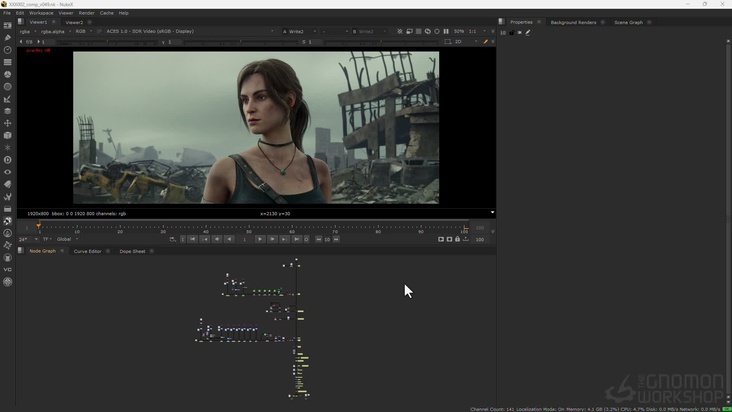Toggle the viewer pause button
Image resolution: width=732 pixels, height=412 pixels.
[x=446, y=31]
